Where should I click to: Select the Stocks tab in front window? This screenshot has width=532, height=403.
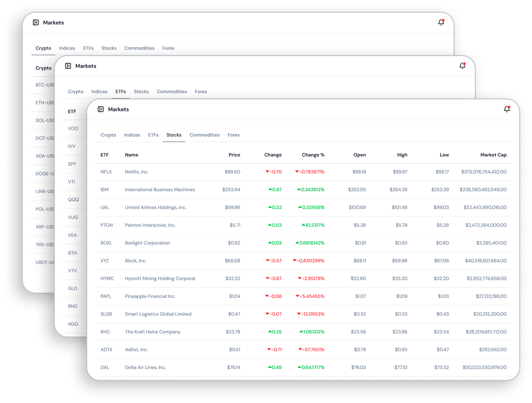coord(174,135)
